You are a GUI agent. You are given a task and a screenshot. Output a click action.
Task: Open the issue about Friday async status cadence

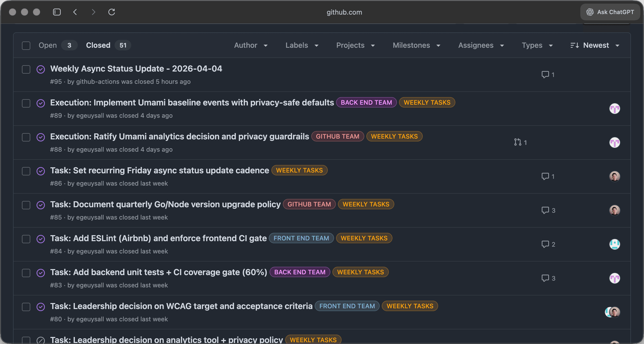(x=159, y=170)
